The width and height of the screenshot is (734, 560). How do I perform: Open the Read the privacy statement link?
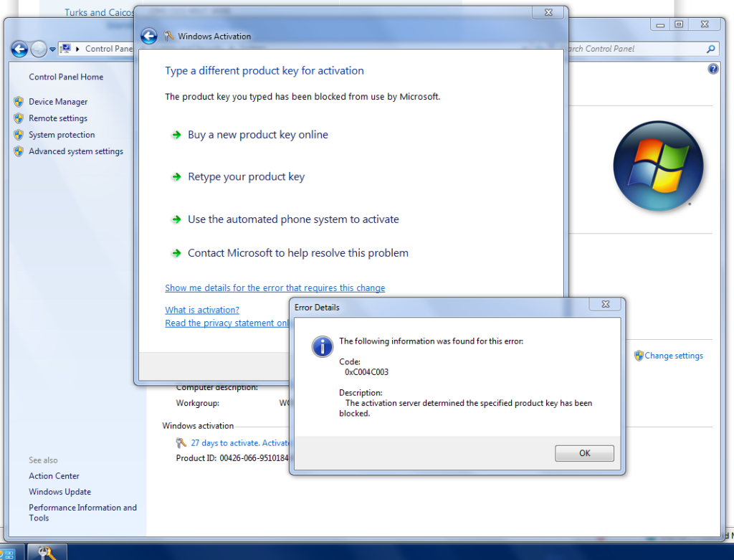[x=227, y=323]
